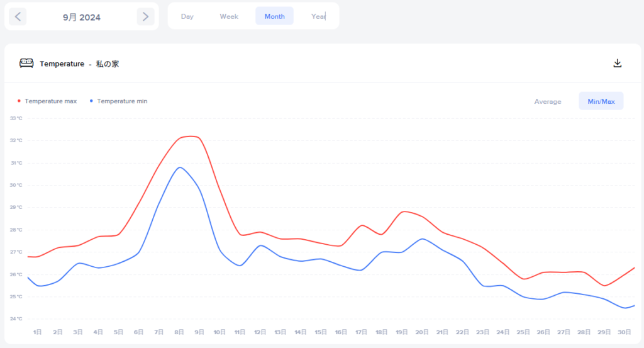Screen dimensions: 644x348
Task: Switch to the Week view tab
Action: 229,16
